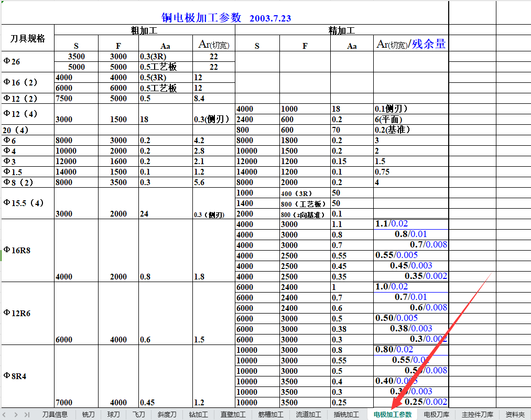Select the 0.35/0.002 cell

[411, 276]
